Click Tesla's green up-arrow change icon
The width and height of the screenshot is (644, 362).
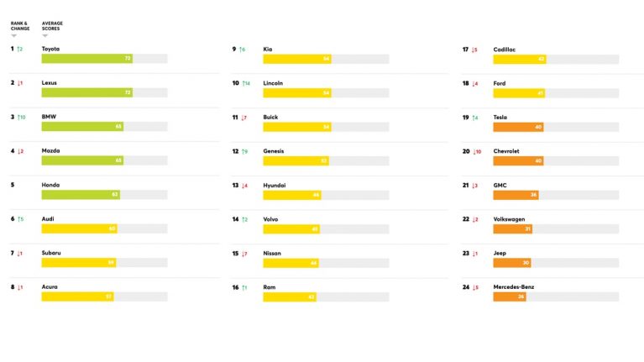474,118
